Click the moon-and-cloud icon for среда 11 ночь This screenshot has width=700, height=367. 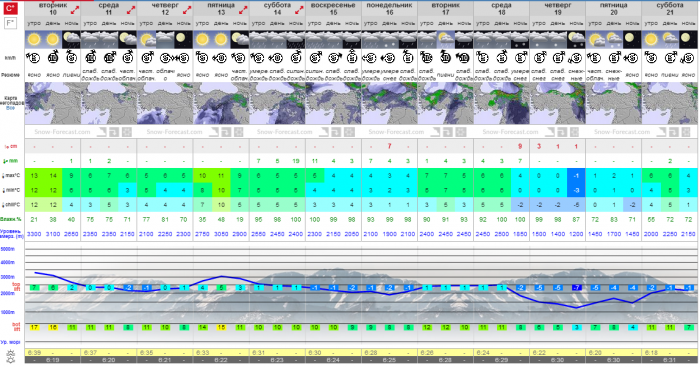tap(128, 40)
